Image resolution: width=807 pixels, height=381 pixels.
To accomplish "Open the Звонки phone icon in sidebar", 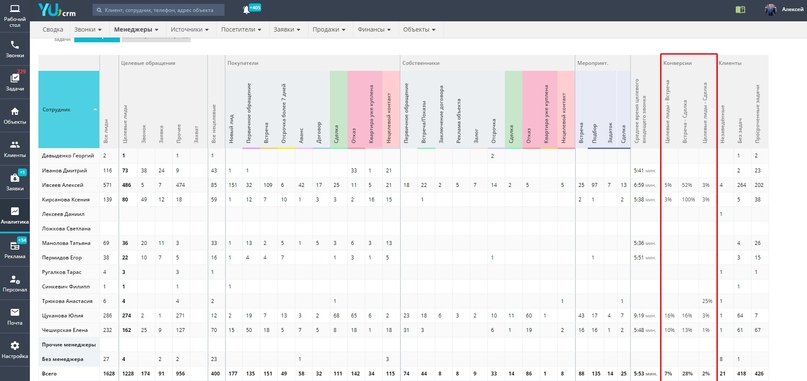I will click(x=15, y=45).
